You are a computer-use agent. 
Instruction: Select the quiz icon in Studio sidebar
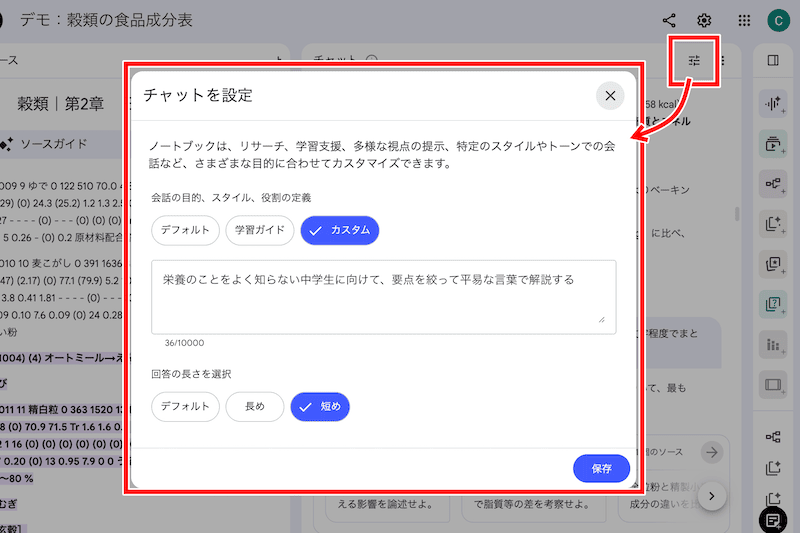(772, 304)
